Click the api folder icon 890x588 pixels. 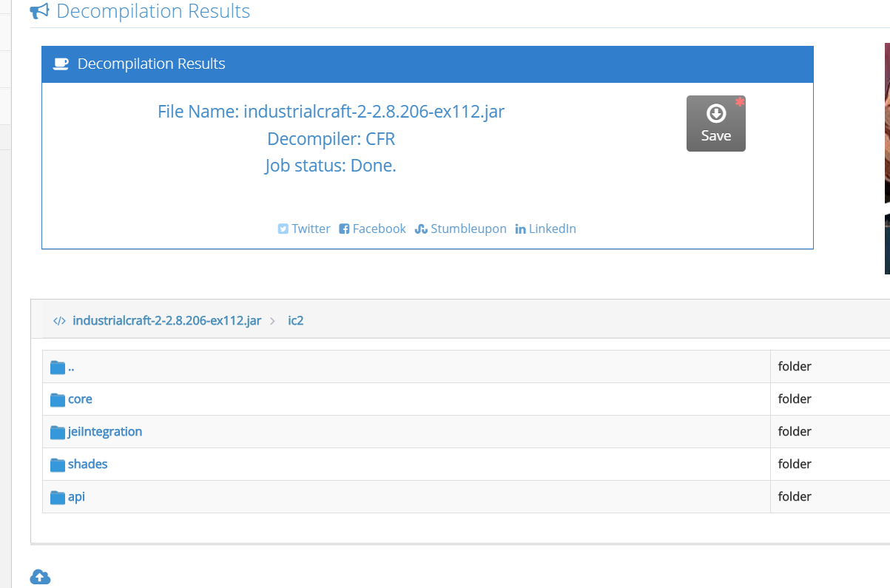pos(58,497)
